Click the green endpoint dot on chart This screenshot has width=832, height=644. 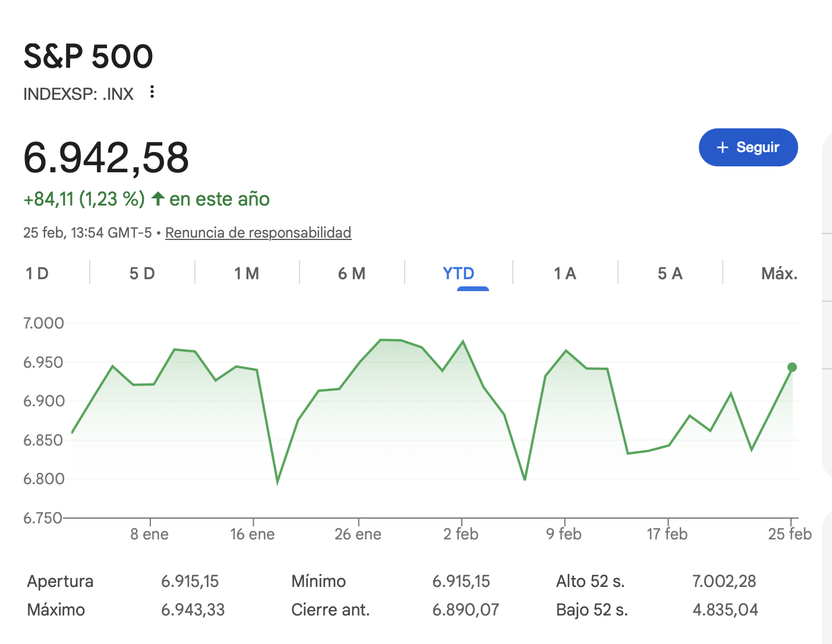click(x=792, y=367)
